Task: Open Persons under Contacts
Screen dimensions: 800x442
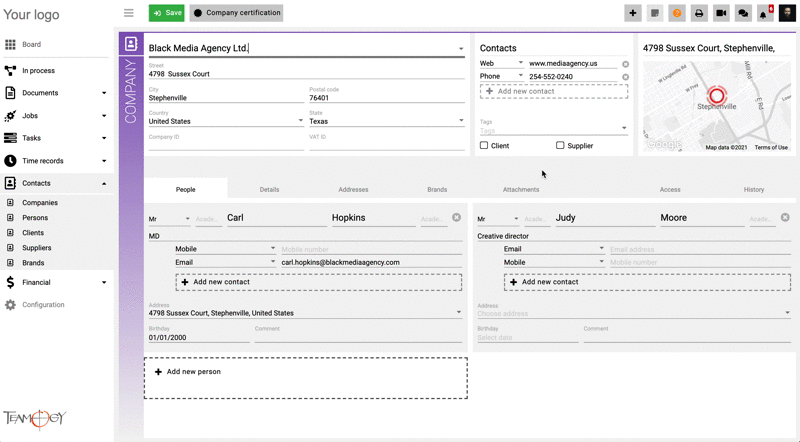Action: (x=35, y=217)
